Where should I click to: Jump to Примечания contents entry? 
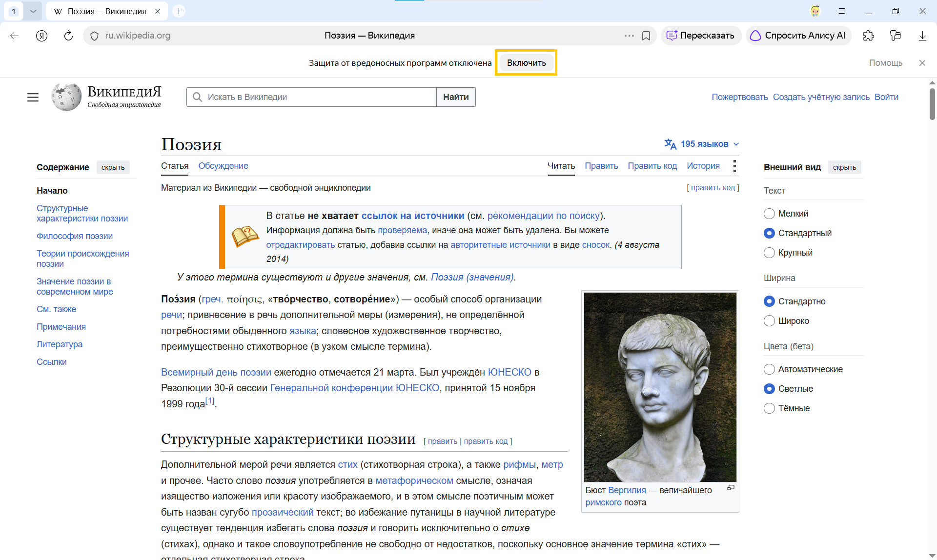[x=61, y=327]
